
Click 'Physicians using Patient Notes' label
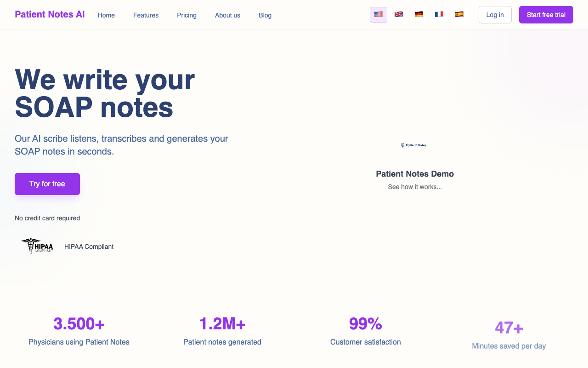(x=79, y=342)
